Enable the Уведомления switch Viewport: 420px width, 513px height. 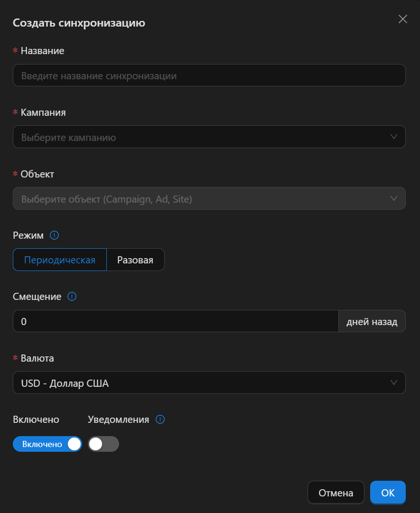103,444
